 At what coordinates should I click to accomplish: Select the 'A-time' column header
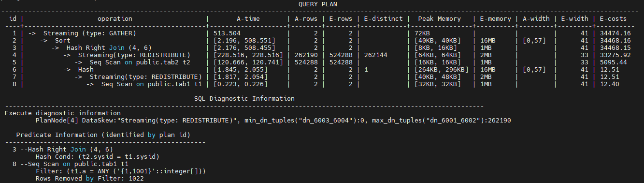coord(248,19)
